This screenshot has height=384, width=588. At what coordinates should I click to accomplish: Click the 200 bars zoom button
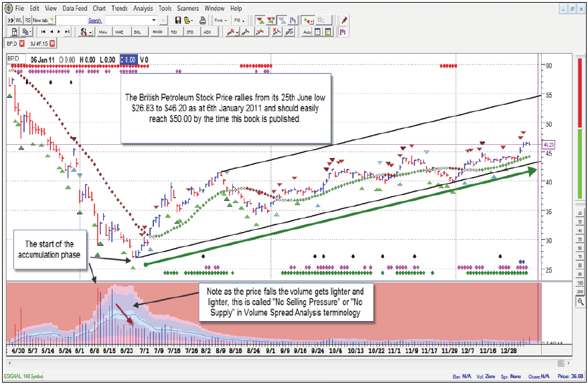tap(580, 292)
